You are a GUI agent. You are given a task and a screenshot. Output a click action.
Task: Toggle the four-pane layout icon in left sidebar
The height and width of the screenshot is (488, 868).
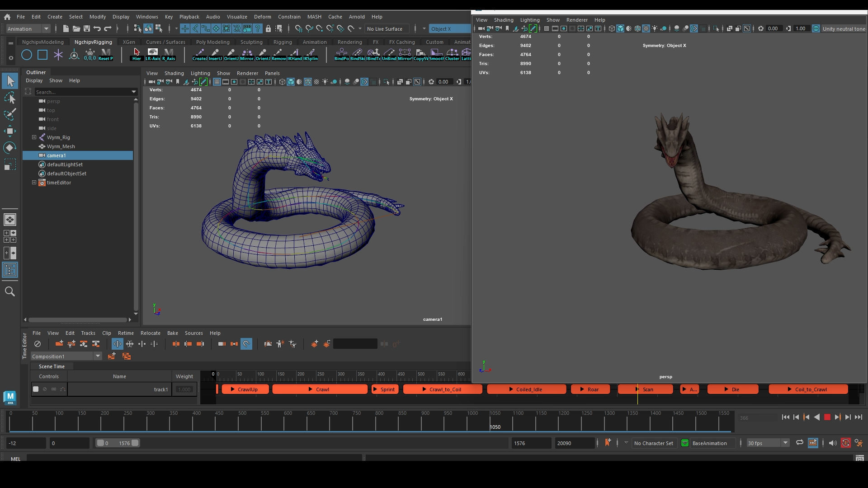10,236
